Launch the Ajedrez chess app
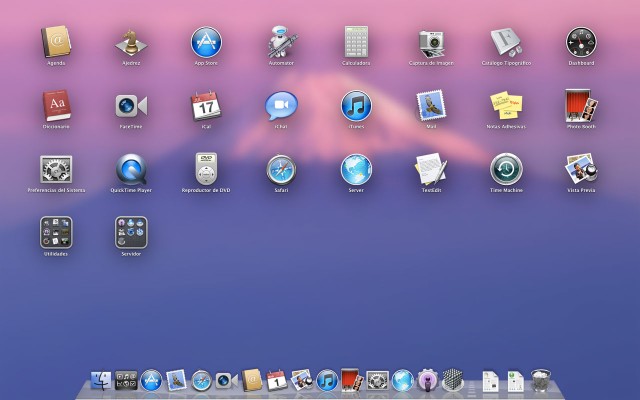Viewport: 640px width, 400px height. [x=131, y=42]
